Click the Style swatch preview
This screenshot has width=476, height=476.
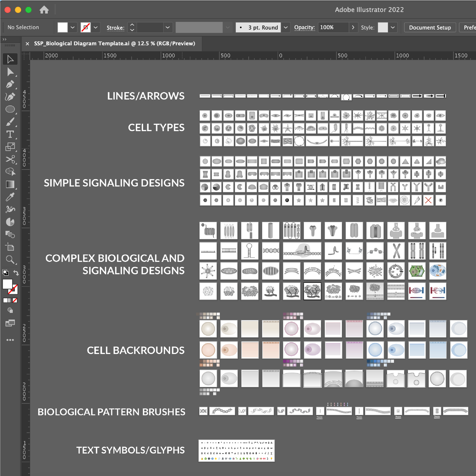(383, 28)
